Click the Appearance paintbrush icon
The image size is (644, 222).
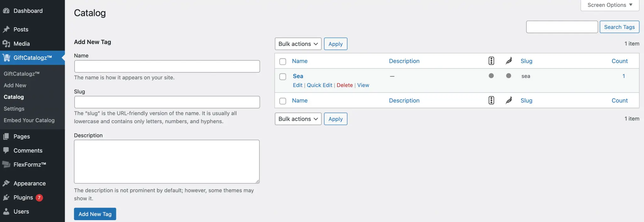tap(6, 183)
